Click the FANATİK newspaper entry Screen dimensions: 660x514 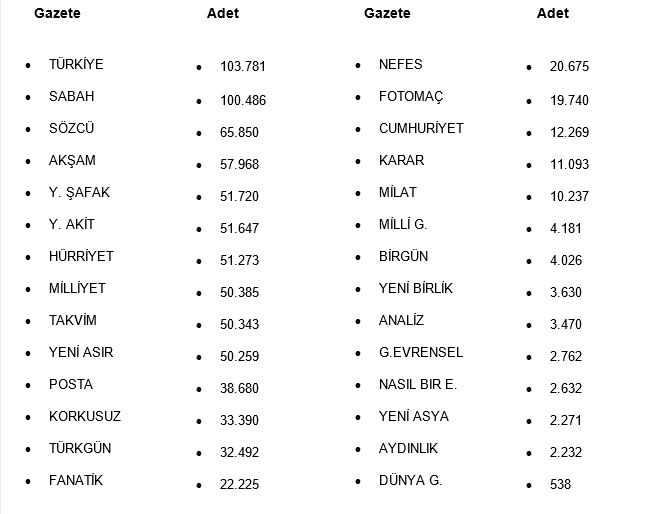(x=76, y=480)
